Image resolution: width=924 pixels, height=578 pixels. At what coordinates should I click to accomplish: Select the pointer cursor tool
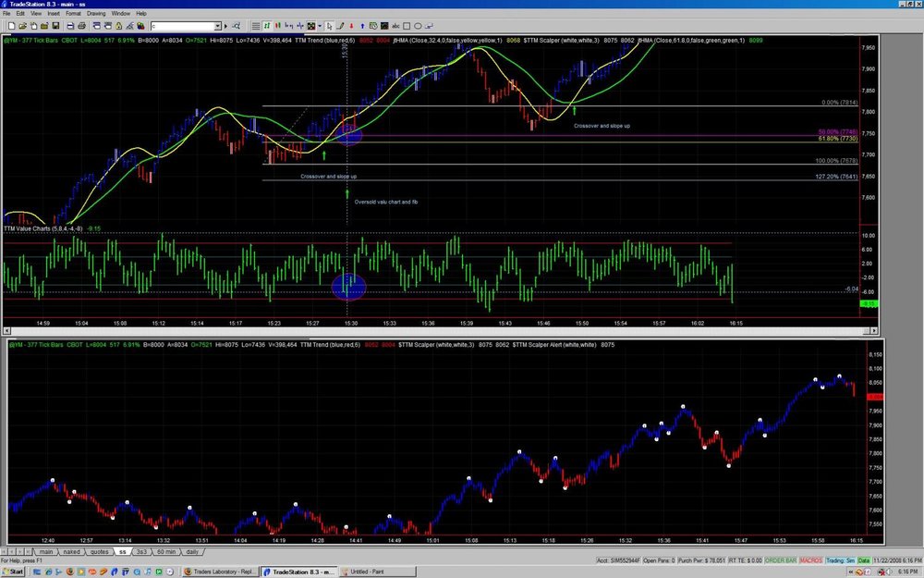click(329, 26)
